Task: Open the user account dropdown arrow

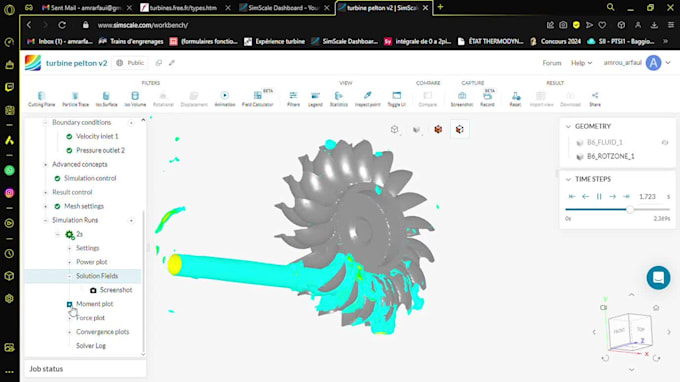Action: click(x=668, y=63)
